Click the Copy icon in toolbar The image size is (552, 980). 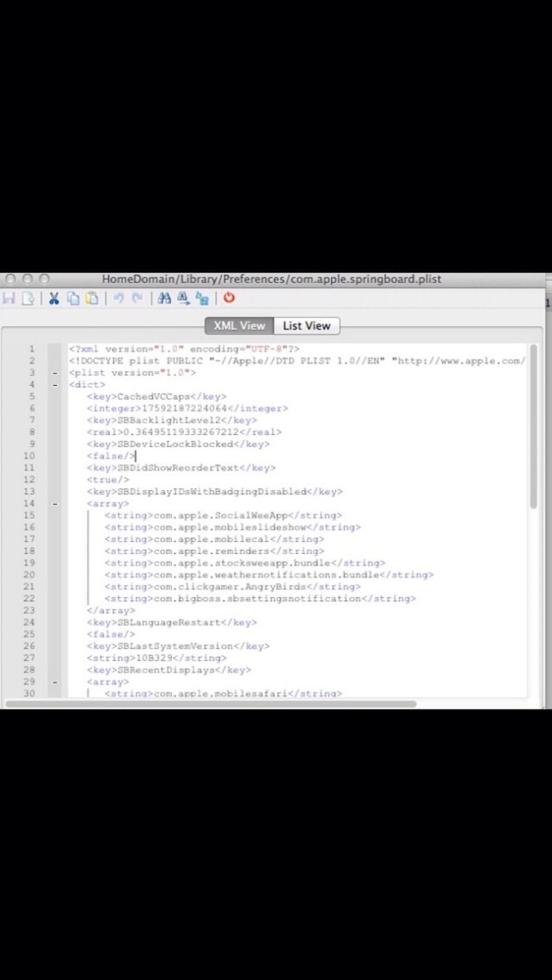click(x=73, y=298)
